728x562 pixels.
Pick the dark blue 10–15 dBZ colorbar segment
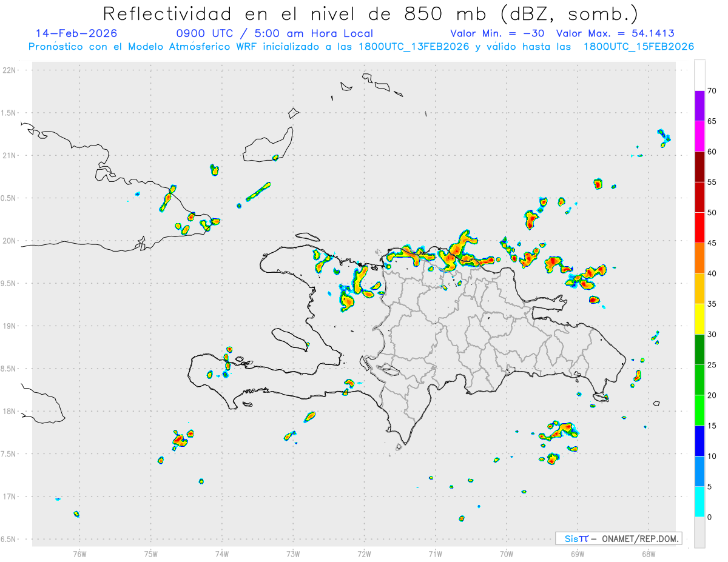click(x=699, y=441)
